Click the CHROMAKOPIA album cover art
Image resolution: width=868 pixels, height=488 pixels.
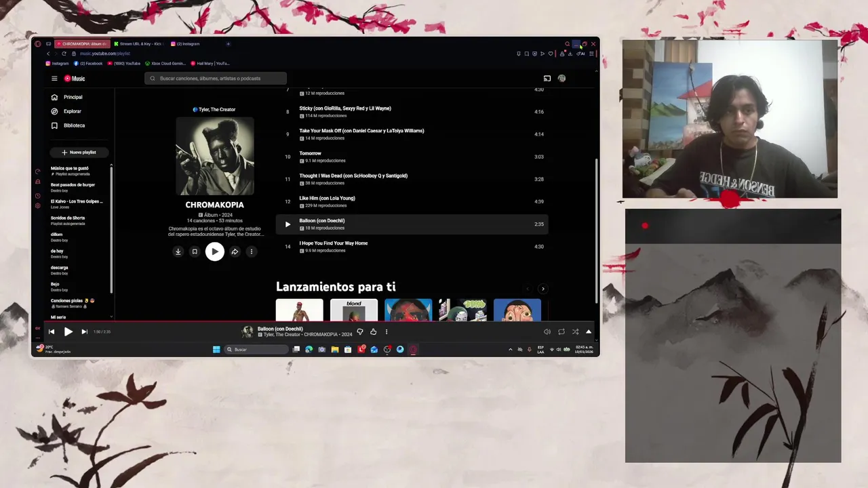pyautogui.click(x=215, y=156)
